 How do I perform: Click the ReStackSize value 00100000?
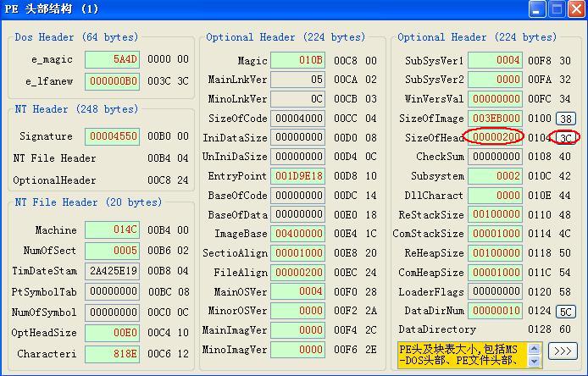[495, 215]
